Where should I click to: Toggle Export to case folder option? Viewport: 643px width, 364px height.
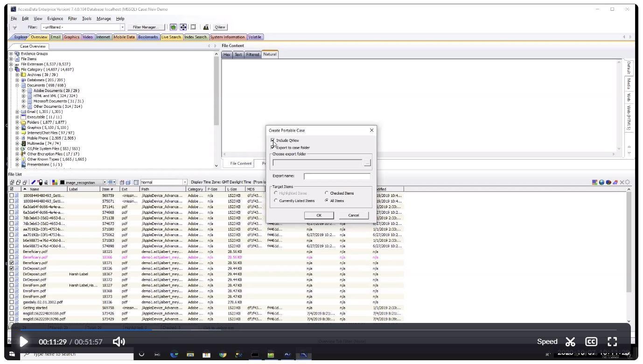pyautogui.click(x=273, y=147)
